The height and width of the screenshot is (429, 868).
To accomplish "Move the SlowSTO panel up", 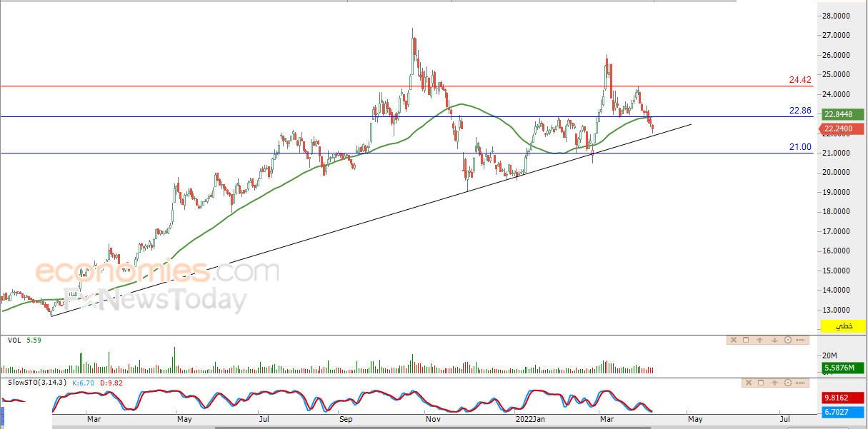I will [774, 383].
